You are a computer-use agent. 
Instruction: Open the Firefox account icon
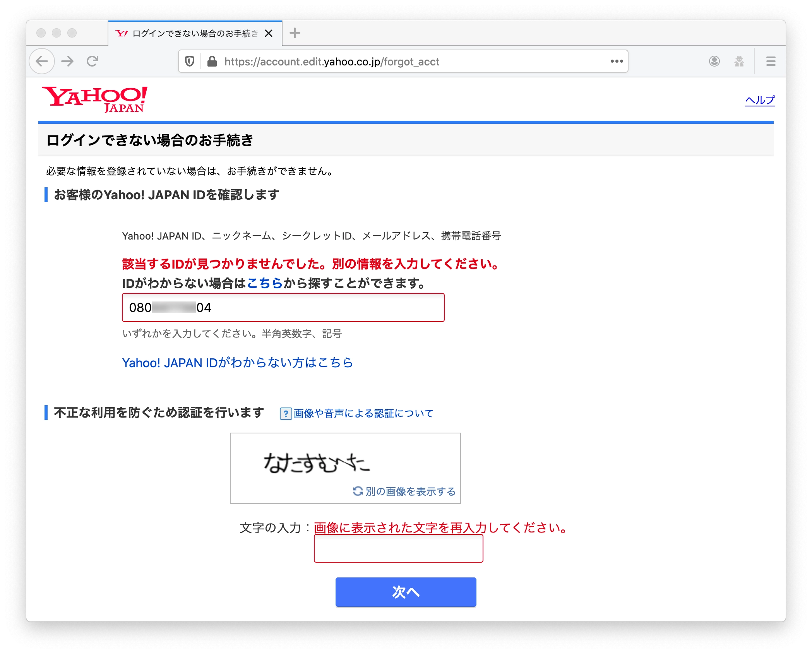point(714,61)
